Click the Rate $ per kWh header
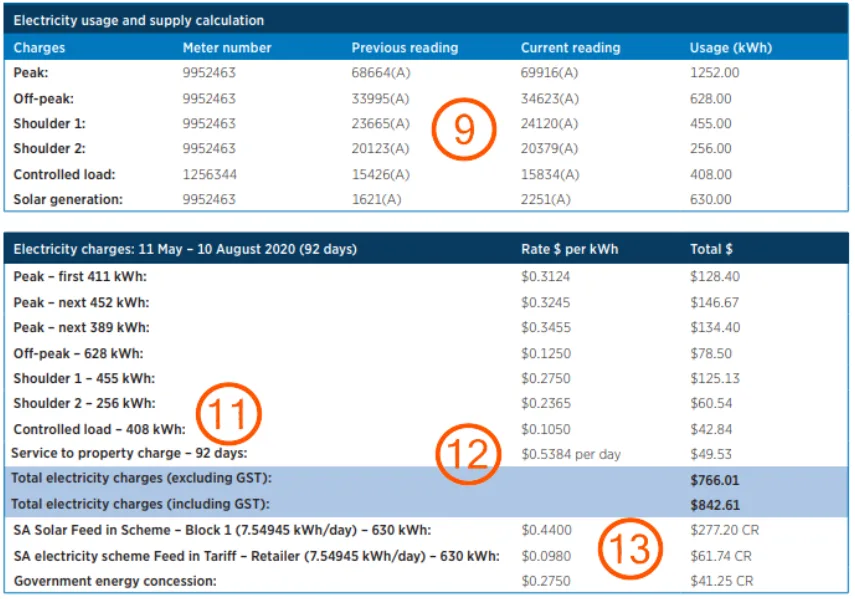Image resolution: width=855 pixels, height=599 pixels. (571, 249)
